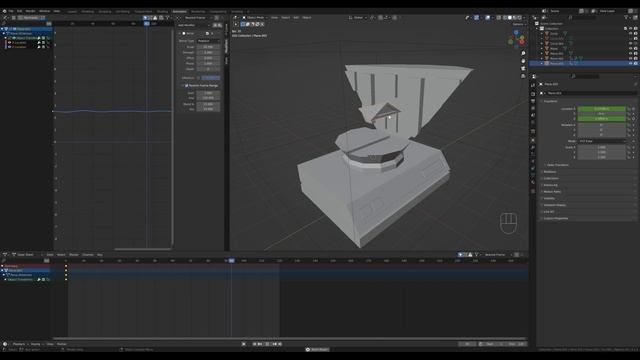Expand the Relations panel
640x360 pixels.
pos(549,172)
